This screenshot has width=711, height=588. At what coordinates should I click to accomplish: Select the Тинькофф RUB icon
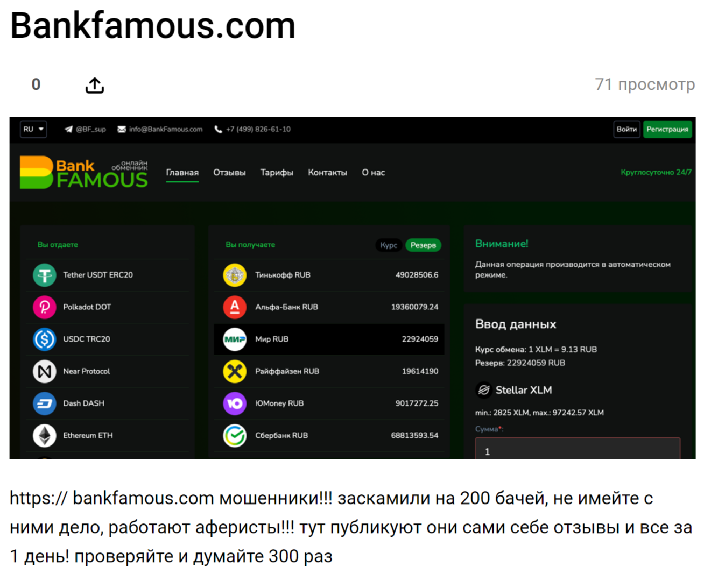(x=235, y=275)
